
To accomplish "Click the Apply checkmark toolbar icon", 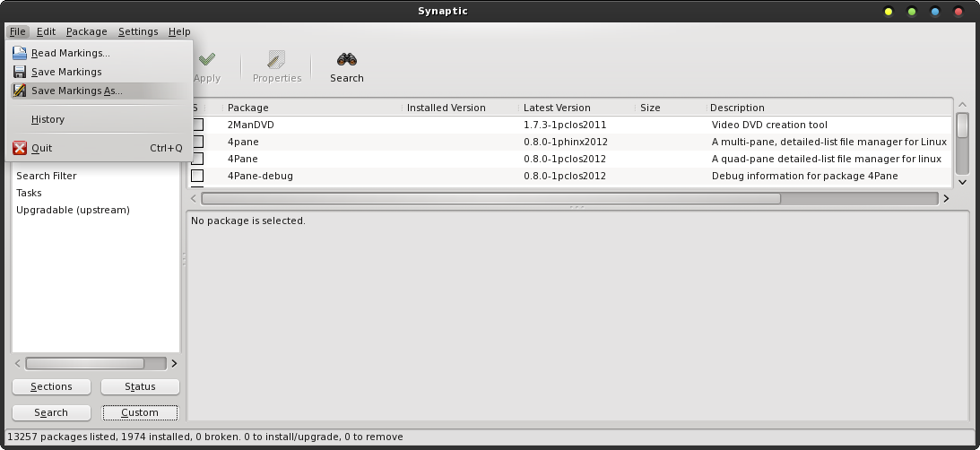I will click(207, 59).
